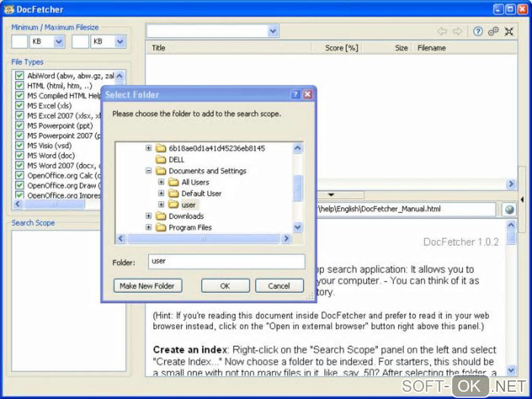
Task: Uncheck the MS Visio (vsd) checkbox
Action: pos(19,146)
